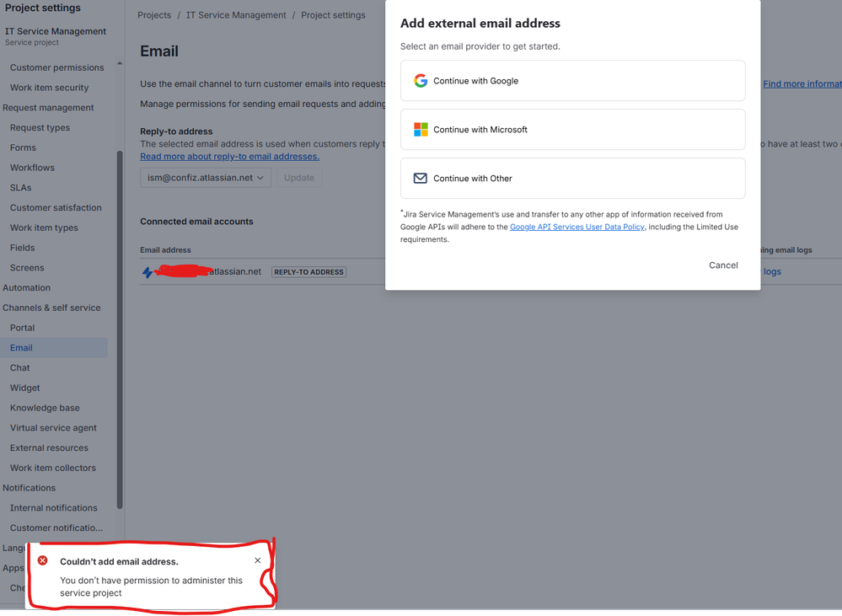The height and width of the screenshot is (616, 842).
Task: Open SLAs settings
Action: coord(21,187)
